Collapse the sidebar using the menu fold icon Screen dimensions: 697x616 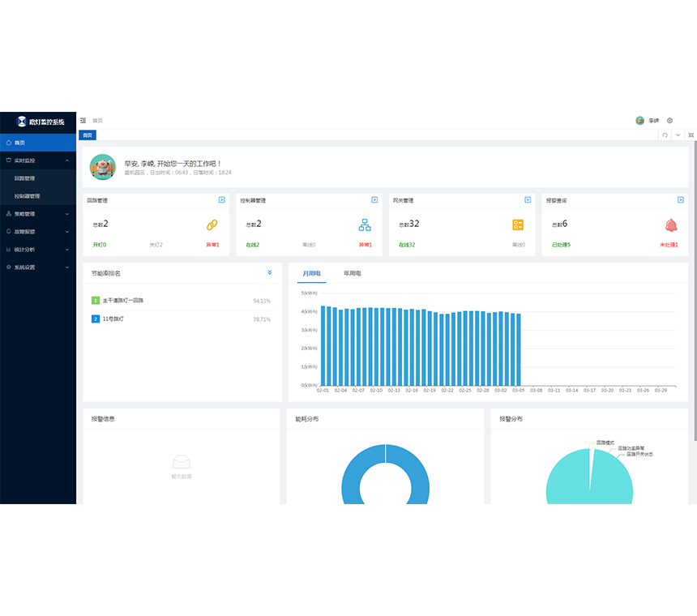coord(83,121)
